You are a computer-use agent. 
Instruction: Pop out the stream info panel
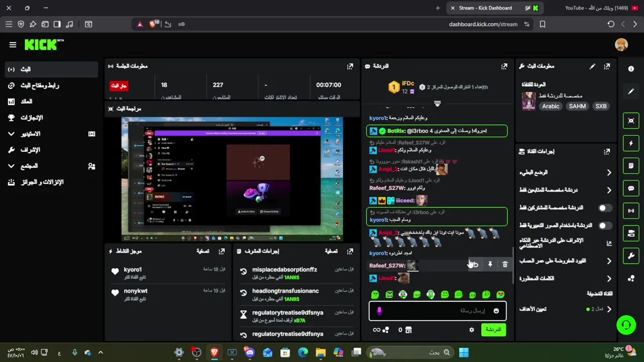pyautogui.click(x=607, y=66)
